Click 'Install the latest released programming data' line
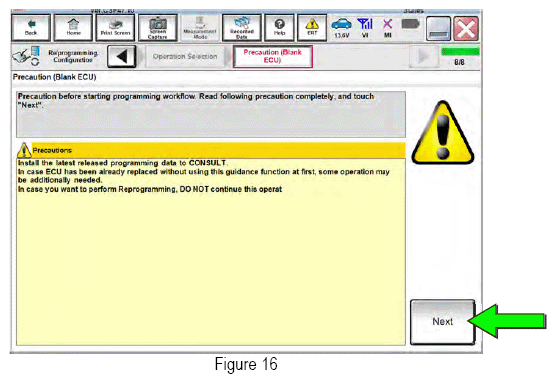Screen dimensions: 556x383 (x=123, y=163)
